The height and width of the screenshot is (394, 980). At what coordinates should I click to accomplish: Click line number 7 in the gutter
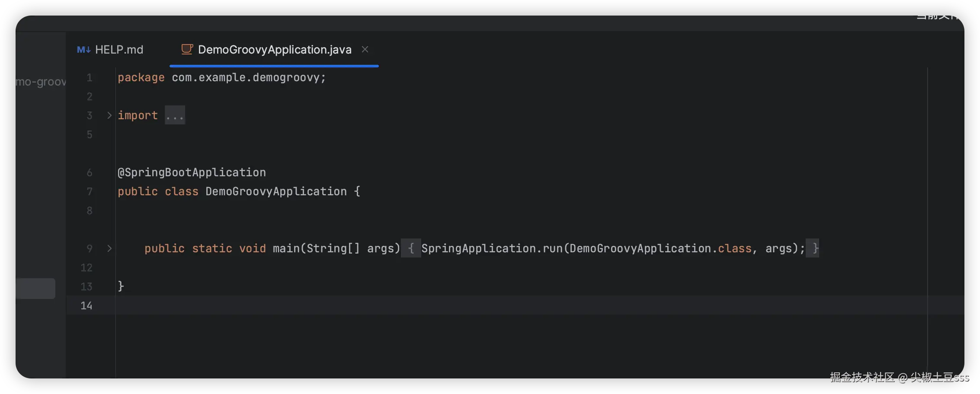90,191
